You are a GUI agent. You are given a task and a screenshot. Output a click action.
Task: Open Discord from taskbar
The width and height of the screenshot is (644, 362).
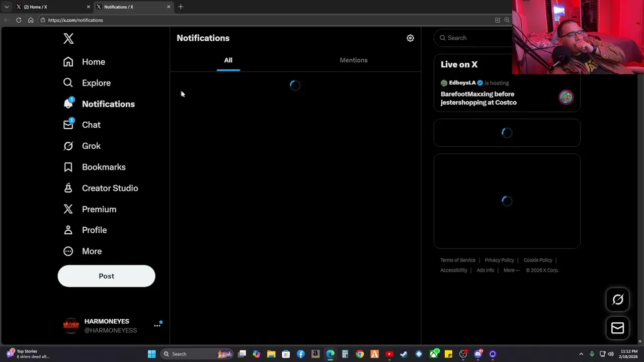pyautogui.click(x=478, y=354)
